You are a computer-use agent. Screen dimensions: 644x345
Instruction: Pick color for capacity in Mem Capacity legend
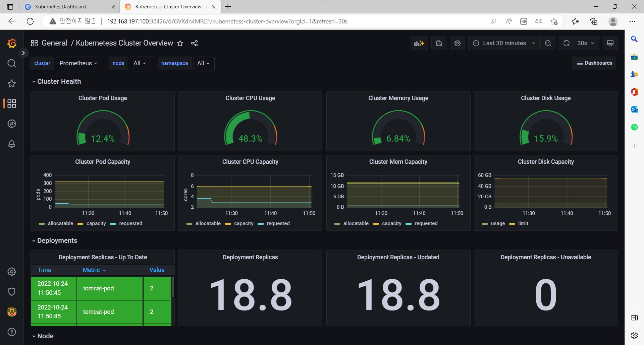point(376,224)
